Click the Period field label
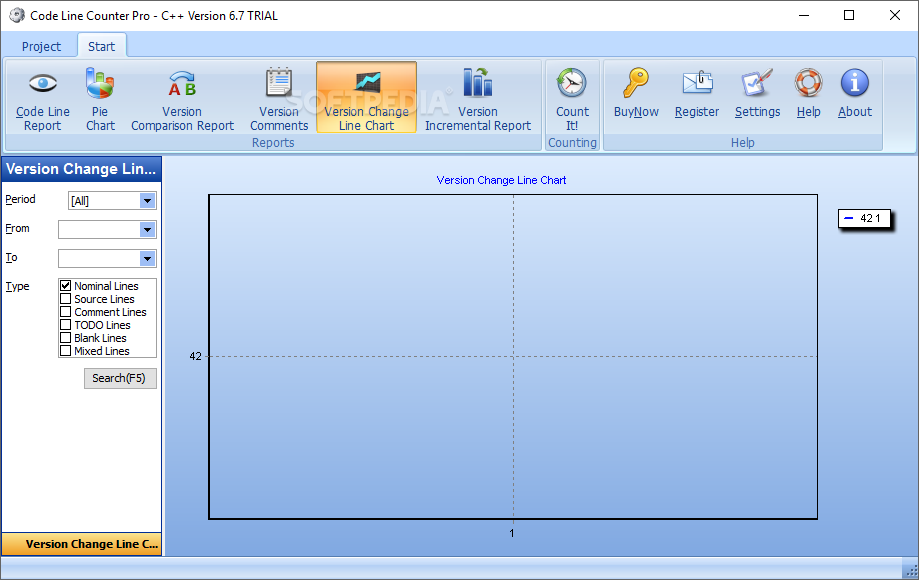This screenshot has height=580, width=919. click(x=21, y=199)
